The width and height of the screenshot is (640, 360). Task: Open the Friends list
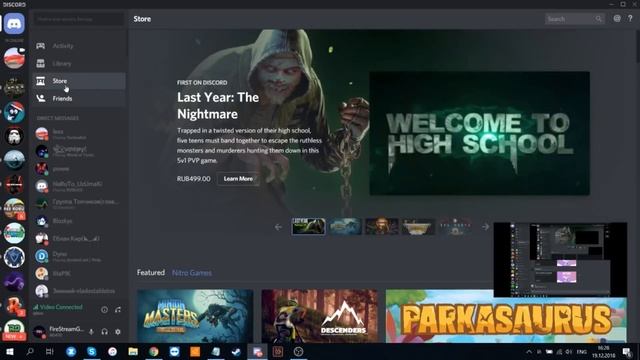click(x=79, y=98)
